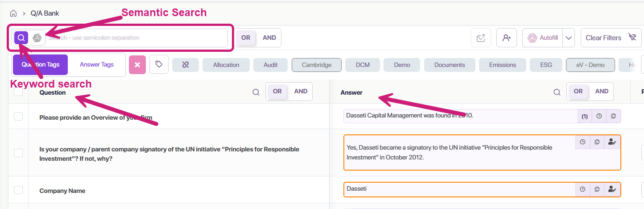
Task: Click user-edit icon on Company Name answer
Action: [612, 189]
